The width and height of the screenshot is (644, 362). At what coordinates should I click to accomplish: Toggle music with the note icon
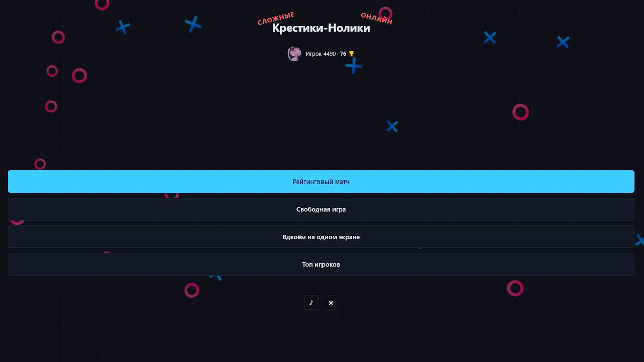tap(311, 303)
